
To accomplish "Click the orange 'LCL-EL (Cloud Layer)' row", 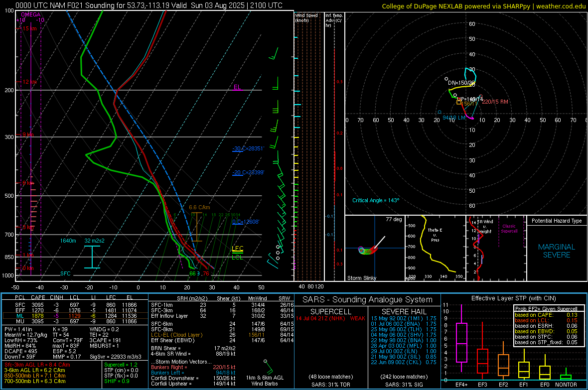I will [x=222, y=335].
